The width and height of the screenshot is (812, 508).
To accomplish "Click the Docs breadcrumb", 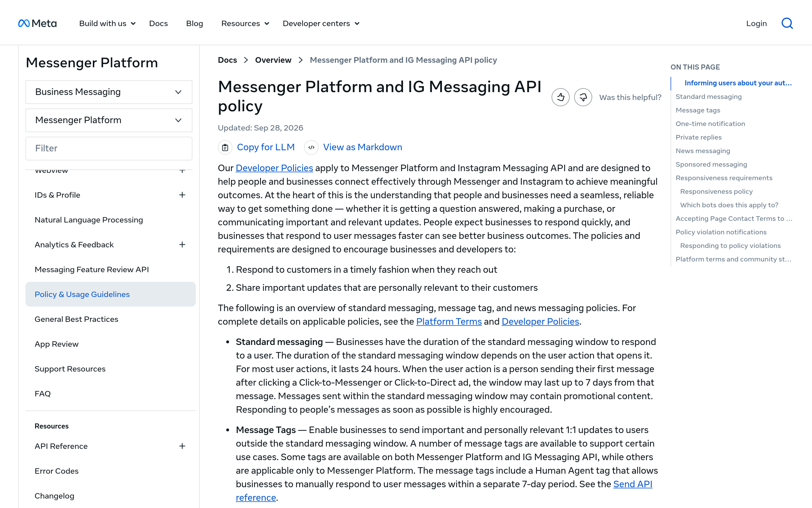I will (228, 60).
